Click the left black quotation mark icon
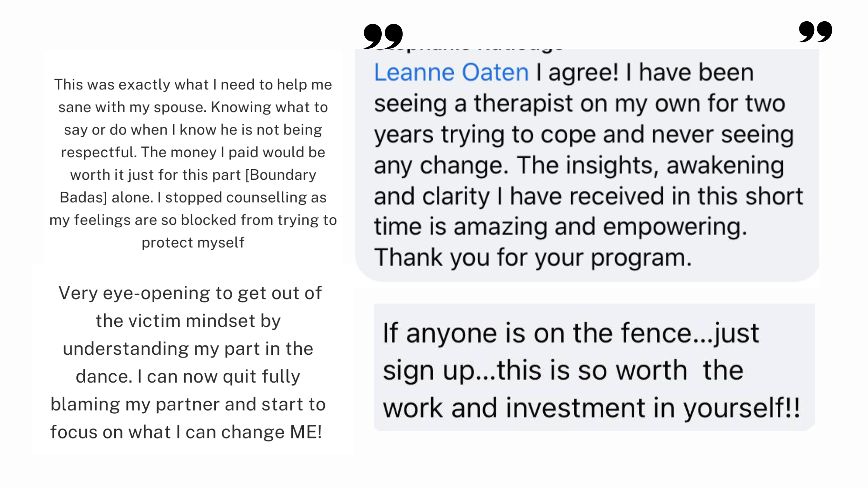The height and width of the screenshot is (488, 868). (x=383, y=36)
